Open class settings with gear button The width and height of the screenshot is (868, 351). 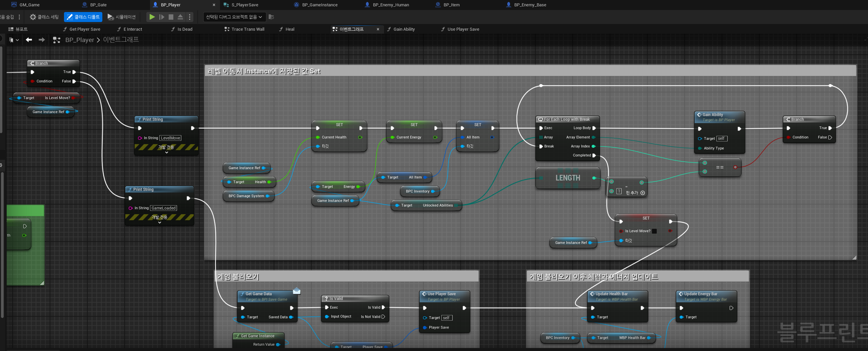pyautogui.click(x=44, y=17)
